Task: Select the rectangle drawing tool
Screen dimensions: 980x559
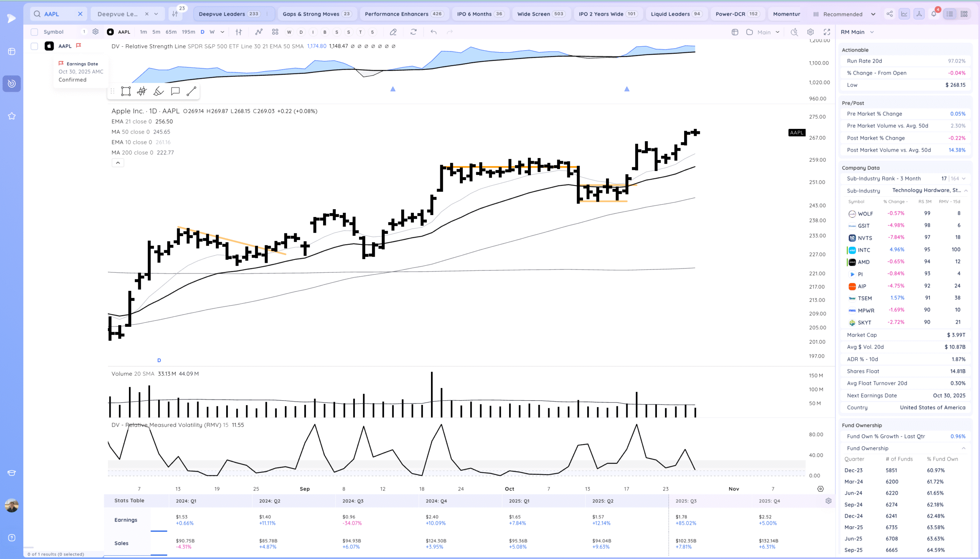Action: coord(126,91)
